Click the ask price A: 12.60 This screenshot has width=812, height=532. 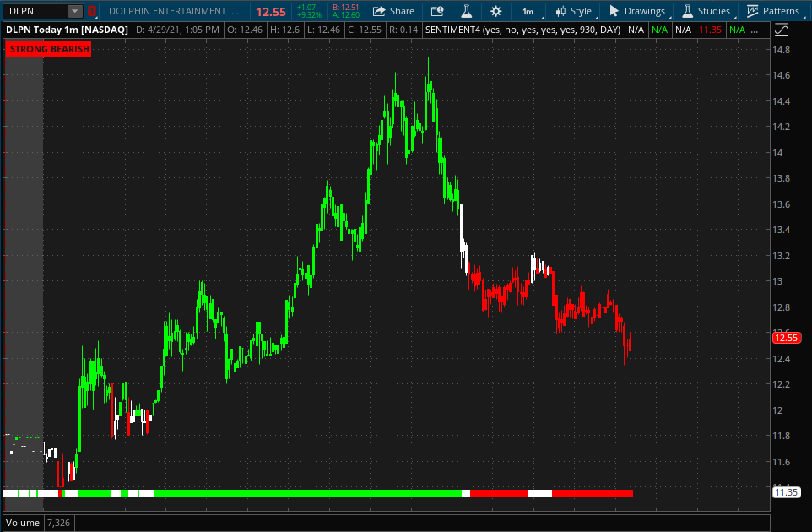[345, 15]
